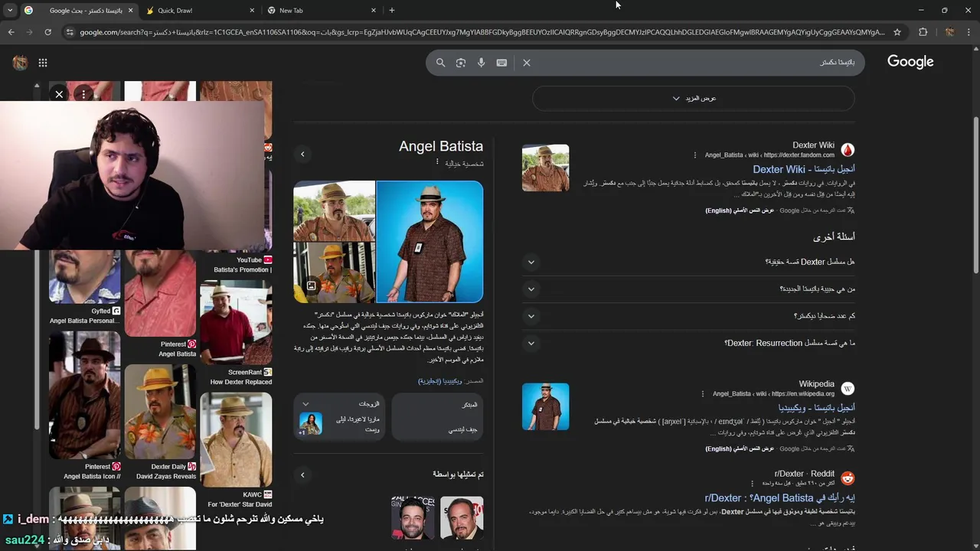
Task: Close the Google search tab
Action: point(130,11)
